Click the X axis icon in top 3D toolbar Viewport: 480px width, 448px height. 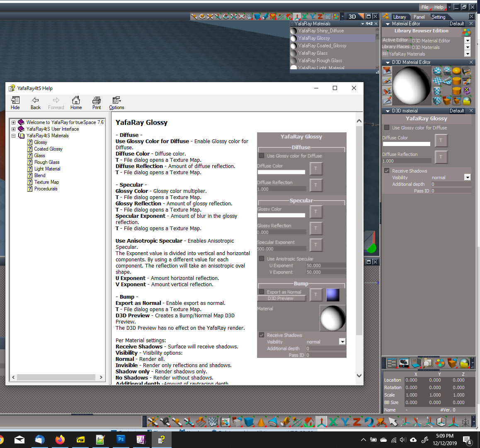click(305, 17)
